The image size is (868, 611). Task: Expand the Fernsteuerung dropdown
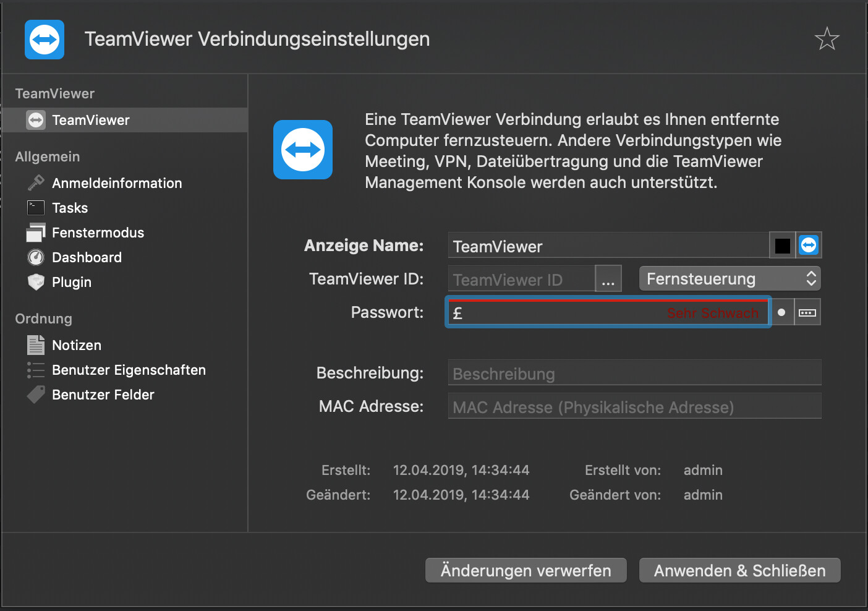pyautogui.click(x=730, y=279)
